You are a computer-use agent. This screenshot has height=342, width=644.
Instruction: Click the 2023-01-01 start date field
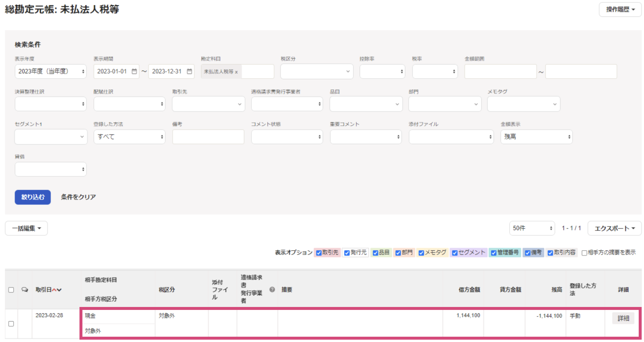click(116, 72)
